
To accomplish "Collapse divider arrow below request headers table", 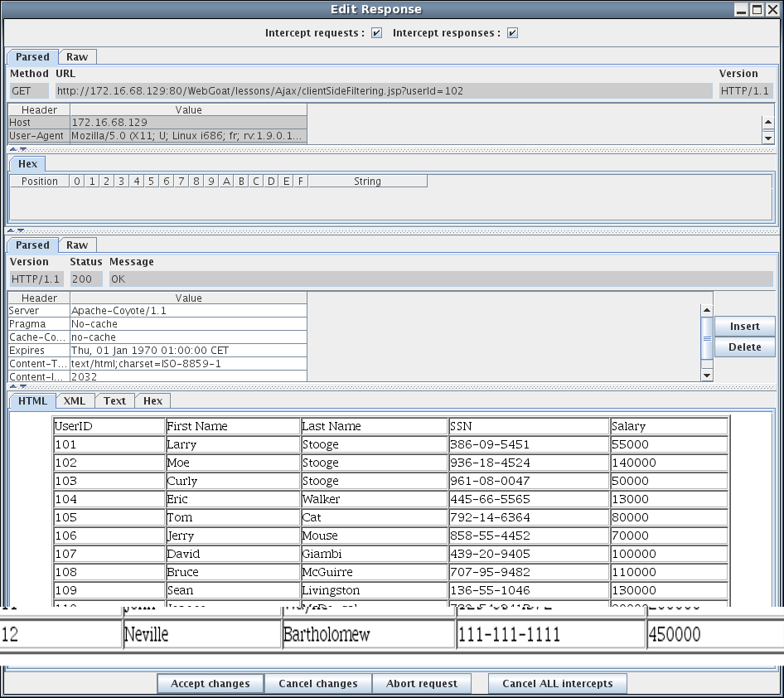I will click(x=13, y=150).
